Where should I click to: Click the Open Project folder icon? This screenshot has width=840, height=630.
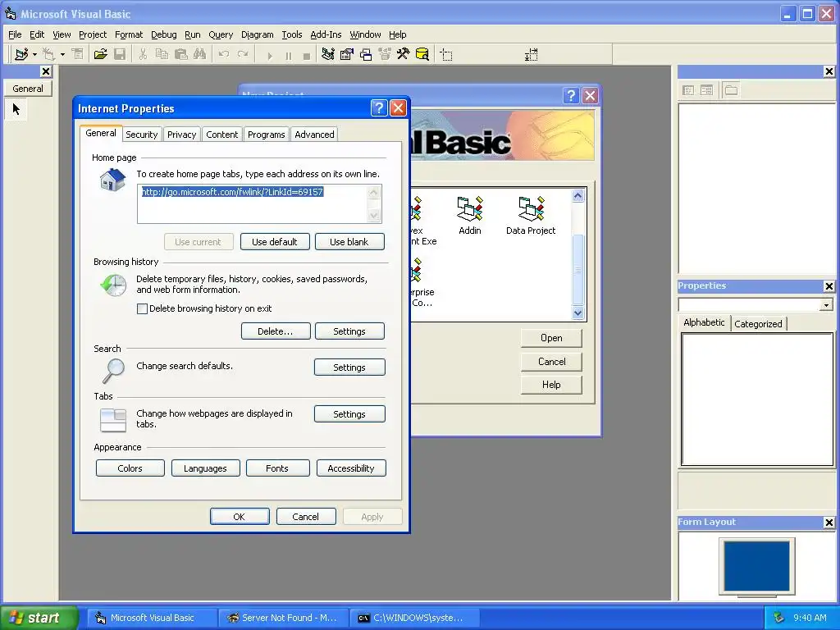tap(100, 54)
